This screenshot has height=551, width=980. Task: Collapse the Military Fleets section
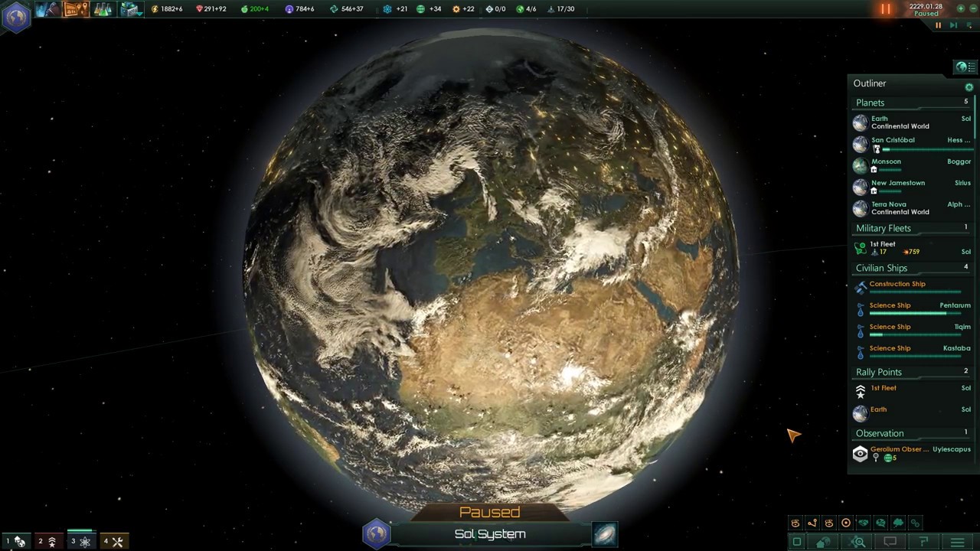912,228
